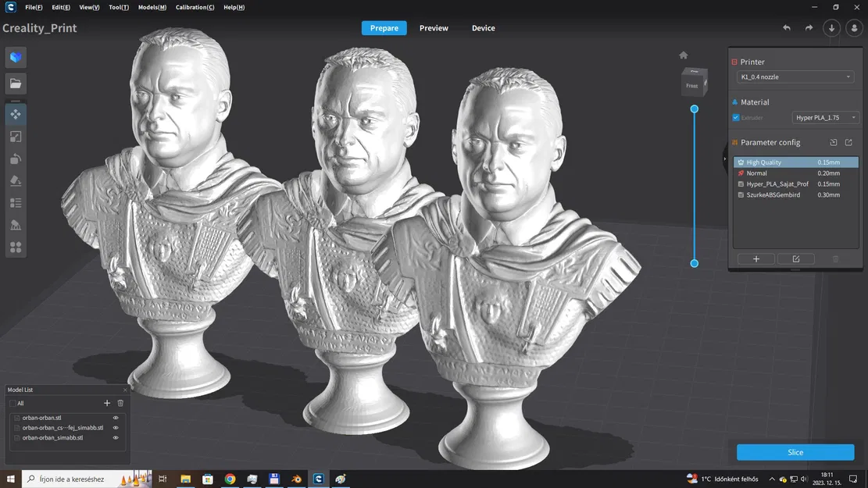Collapse the right settings panel with the chevron
Image resolution: width=868 pixels, height=488 pixels.
[725, 159]
